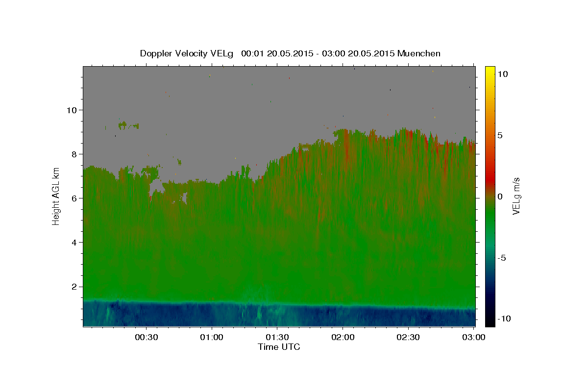Click the colorbar tick label 5
This screenshot has height=392, width=588.
[500, 135]
